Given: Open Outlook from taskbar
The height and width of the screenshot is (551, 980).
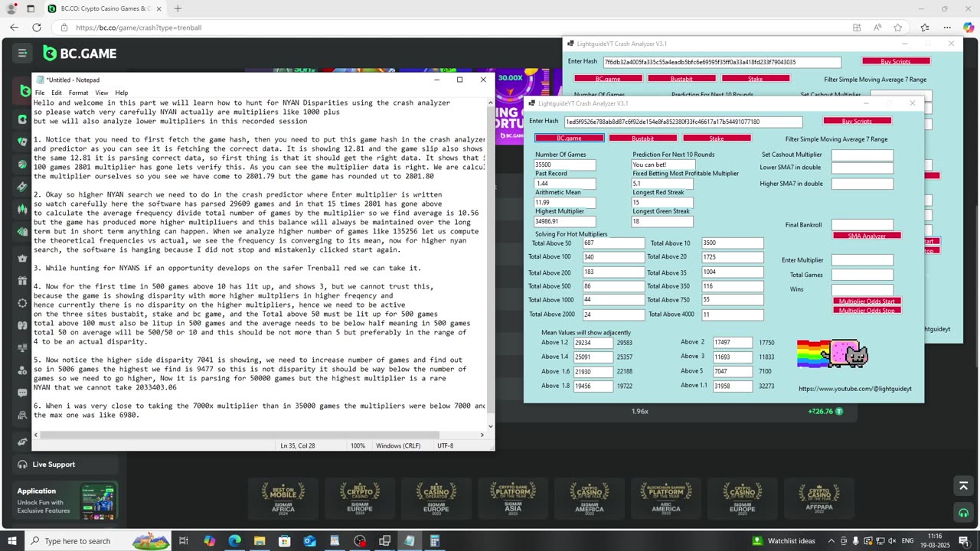Looking at the screenshot, I should pos(309,541).
